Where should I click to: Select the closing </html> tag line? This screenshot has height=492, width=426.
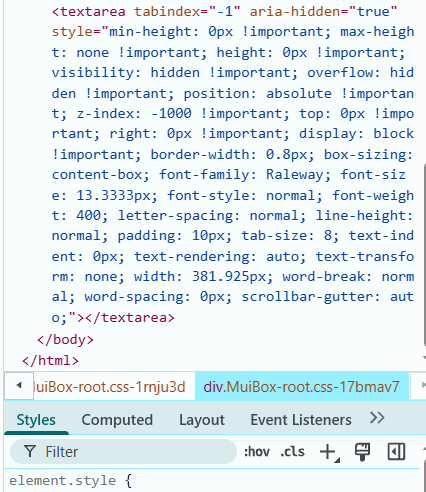(x=50, y=361)
